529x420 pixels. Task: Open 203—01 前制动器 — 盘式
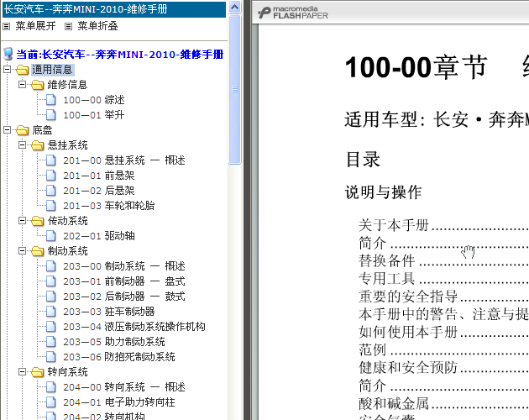point(124,281)
